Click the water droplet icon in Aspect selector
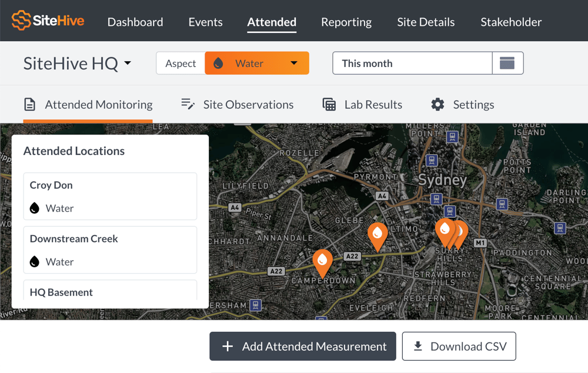This screenshot has width=588, height=373. pyautogui.click(x=218, y=63)
